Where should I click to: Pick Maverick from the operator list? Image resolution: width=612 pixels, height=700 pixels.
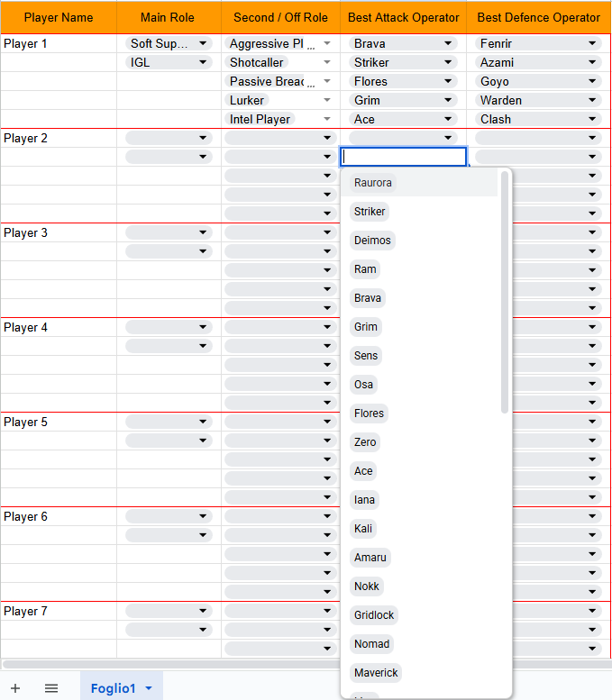tap(376, 672)
